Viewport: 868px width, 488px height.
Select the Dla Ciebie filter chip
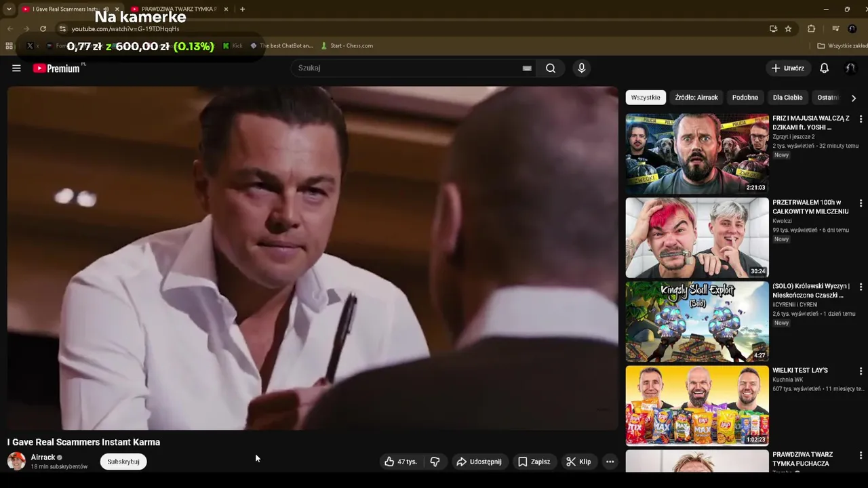(788, 98)
